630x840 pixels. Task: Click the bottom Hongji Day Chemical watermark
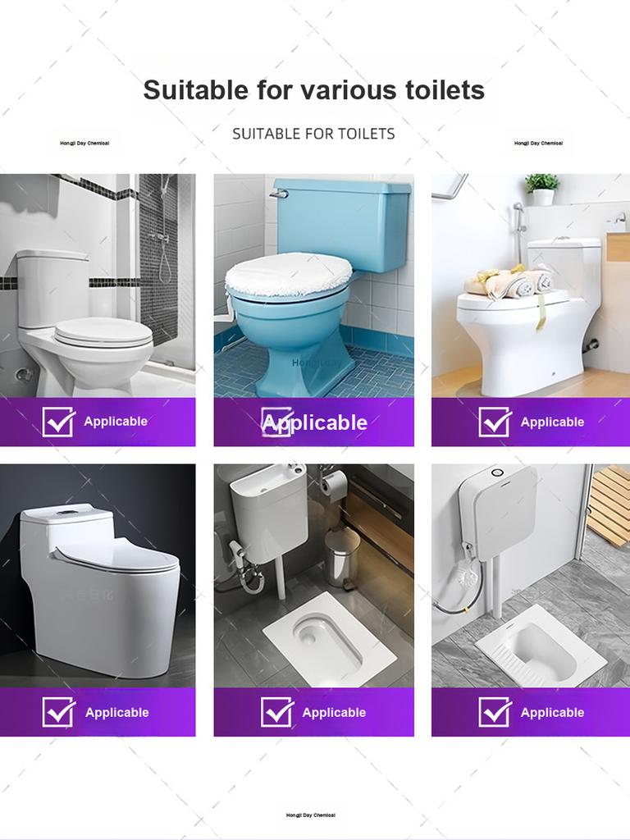click(311, 815)
